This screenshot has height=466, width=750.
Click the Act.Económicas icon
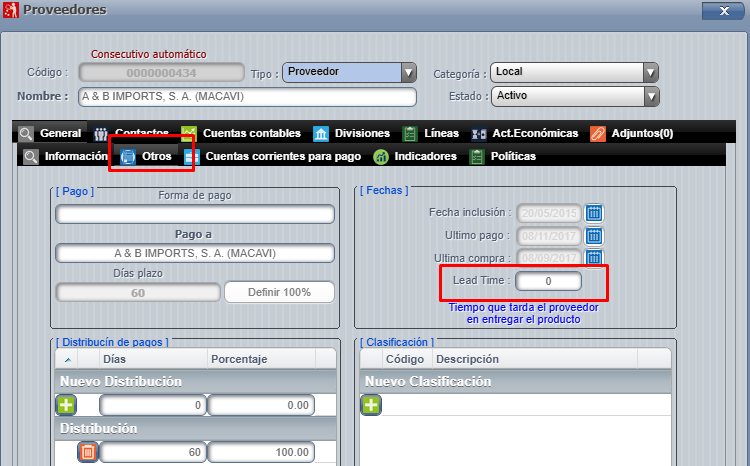[478, 134]
